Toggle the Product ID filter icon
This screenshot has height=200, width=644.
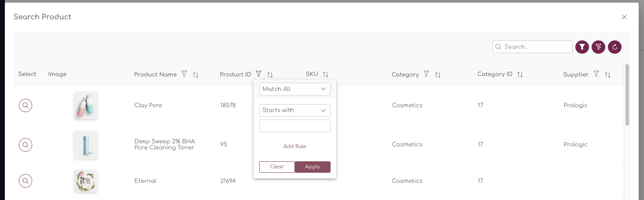point(259,74)
